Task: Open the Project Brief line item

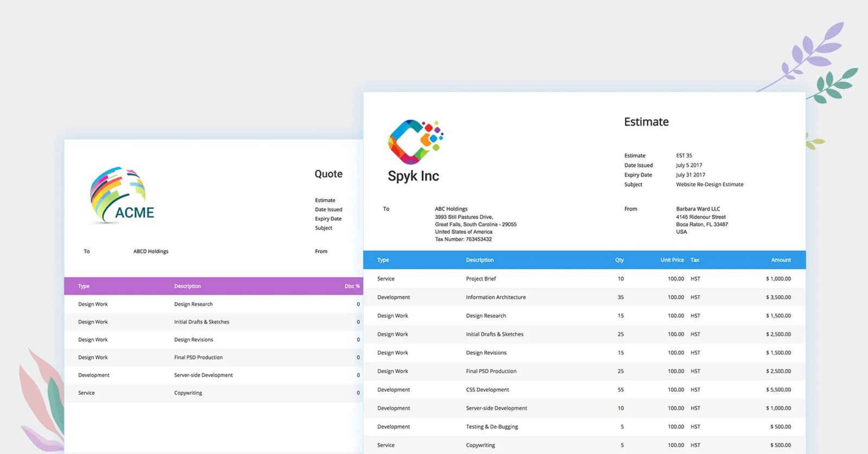Action: click(x=481, y=279)
